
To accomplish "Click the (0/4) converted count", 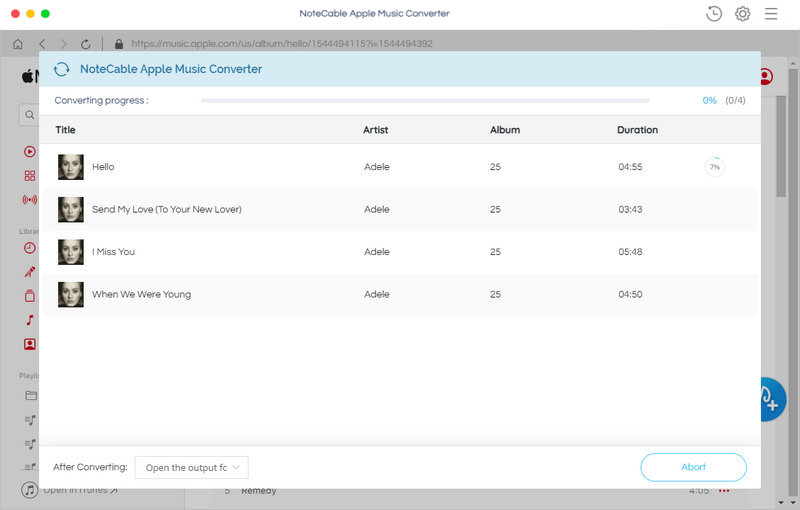I will (x=735, y=100).
